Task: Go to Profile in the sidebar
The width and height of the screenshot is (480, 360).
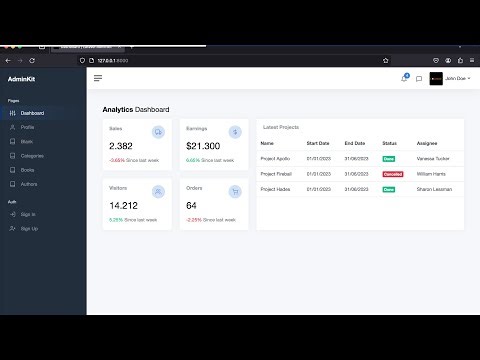Action: pos(43,127)
